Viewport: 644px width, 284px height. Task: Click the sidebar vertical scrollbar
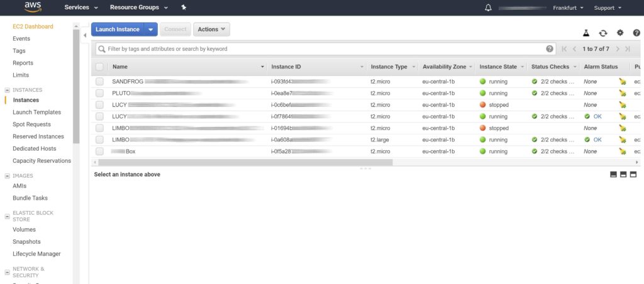(76, 86)
